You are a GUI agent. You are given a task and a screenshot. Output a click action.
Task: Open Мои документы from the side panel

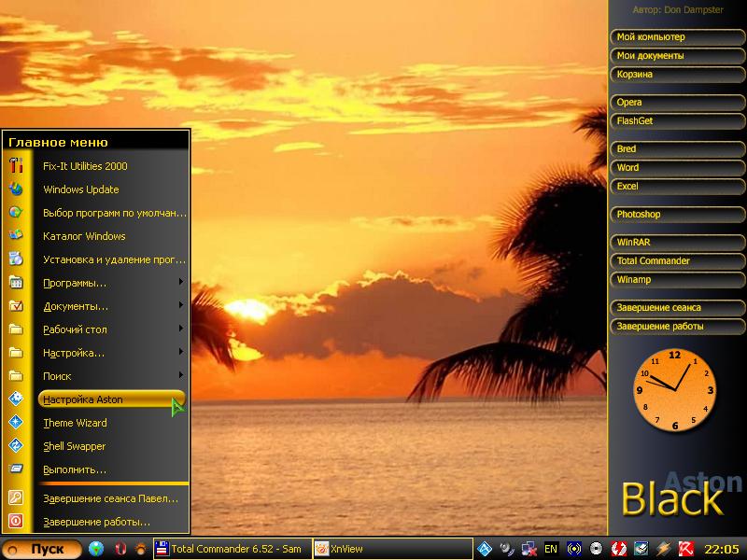point(678,55)
